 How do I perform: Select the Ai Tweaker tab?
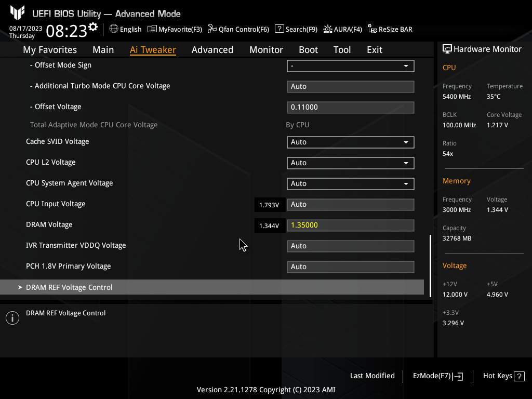coord(153,50)
